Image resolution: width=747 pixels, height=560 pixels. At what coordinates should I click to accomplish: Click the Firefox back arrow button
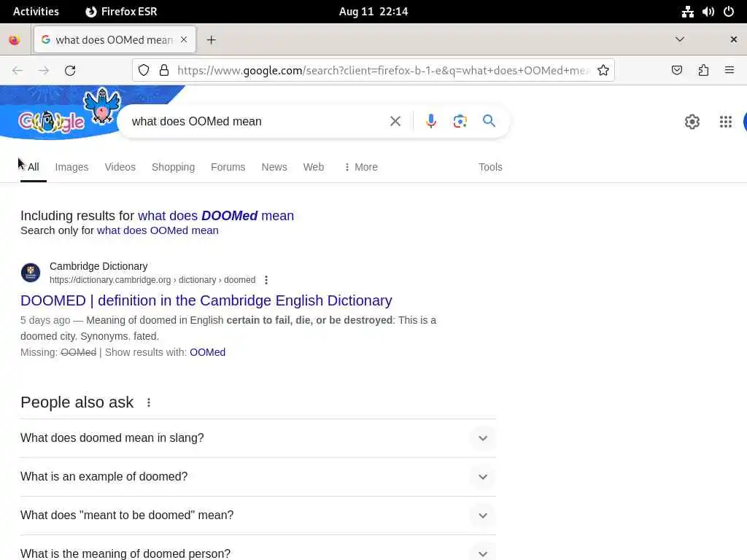(x=18, y=71)
